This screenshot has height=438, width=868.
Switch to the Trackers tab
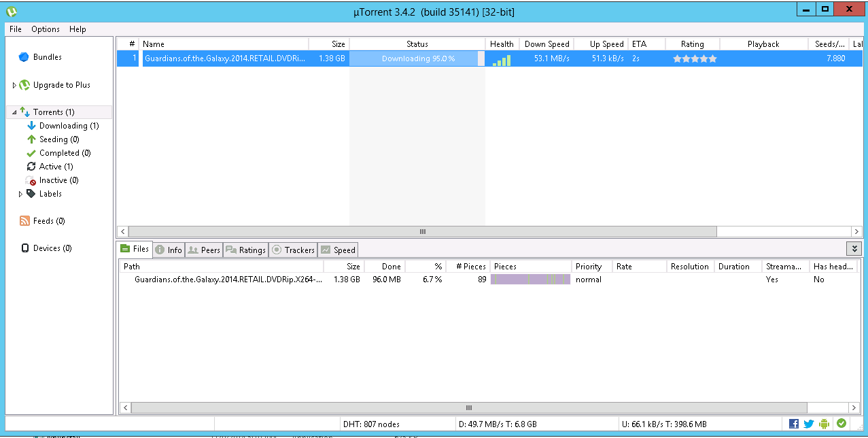pyautogui.click(x=294, y=250)
